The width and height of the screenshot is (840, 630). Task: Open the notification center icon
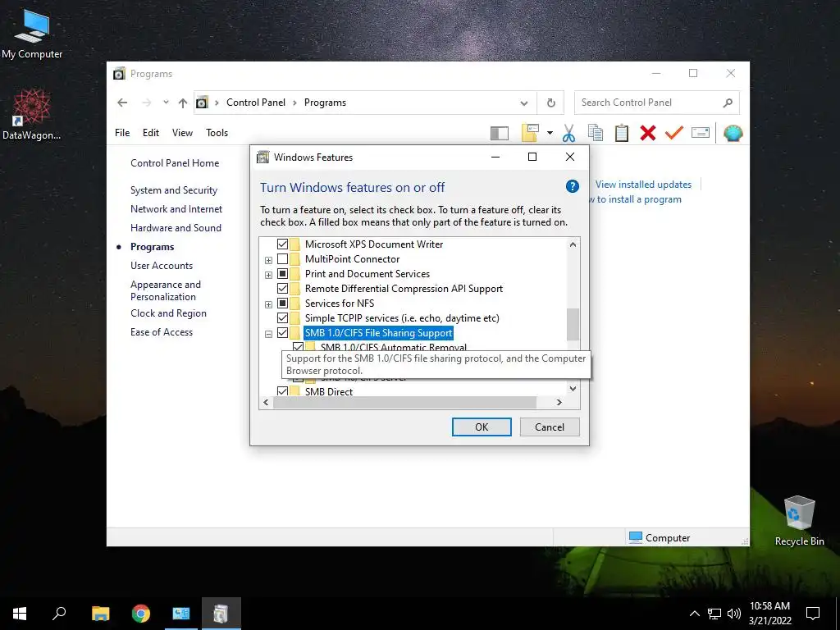pyautogui.click(x=813, y=614)
